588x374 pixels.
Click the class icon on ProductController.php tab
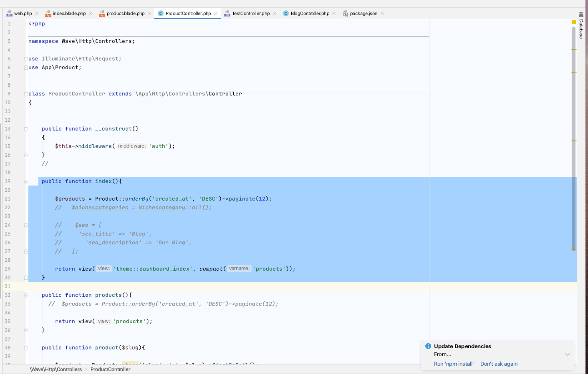coord(161,13)
